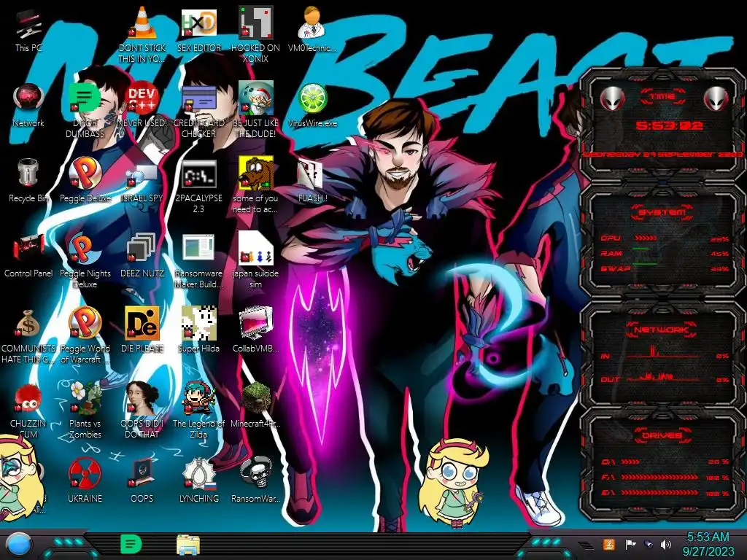Click the E:\ drive usage bar
The height and width of the screenshot is (560, 747).
pyautogui.click(x=659, y=492)
